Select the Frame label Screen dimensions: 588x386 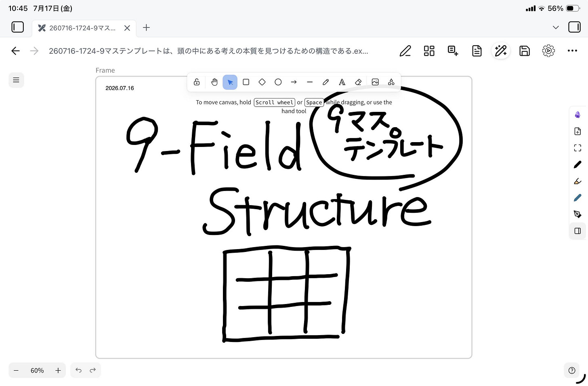pyautogui.click(x=105, y=70)
